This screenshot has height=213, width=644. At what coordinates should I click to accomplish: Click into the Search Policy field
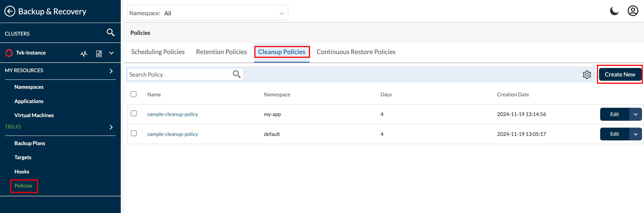coord(179,75)
